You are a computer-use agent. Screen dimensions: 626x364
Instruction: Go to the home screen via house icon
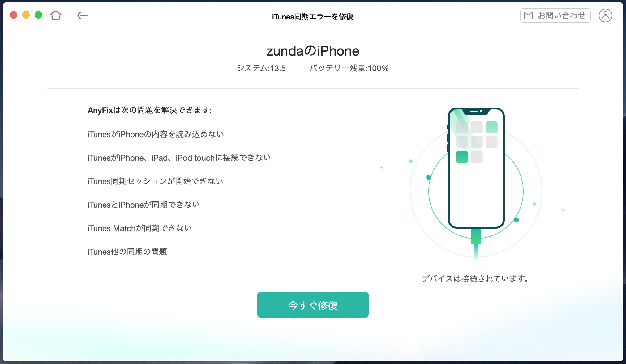[56, 15]
